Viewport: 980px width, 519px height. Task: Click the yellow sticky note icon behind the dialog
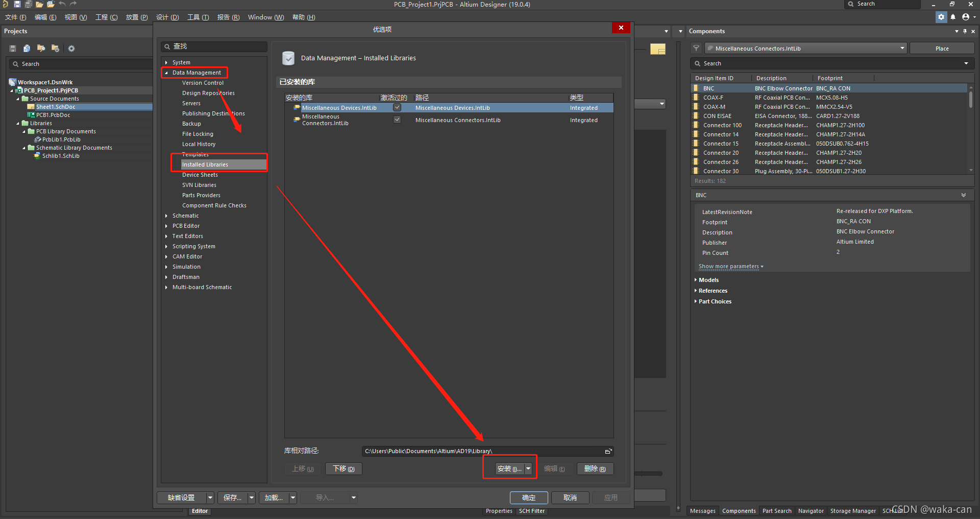click(658, 49)
